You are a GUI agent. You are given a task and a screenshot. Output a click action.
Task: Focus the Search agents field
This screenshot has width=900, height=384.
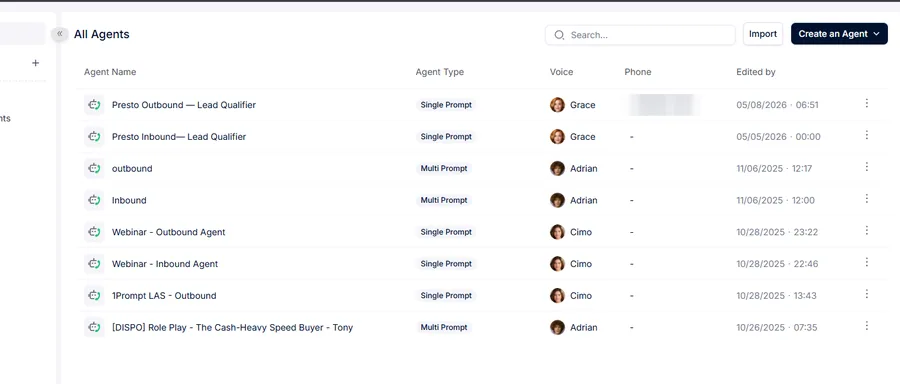click(640, 35)
